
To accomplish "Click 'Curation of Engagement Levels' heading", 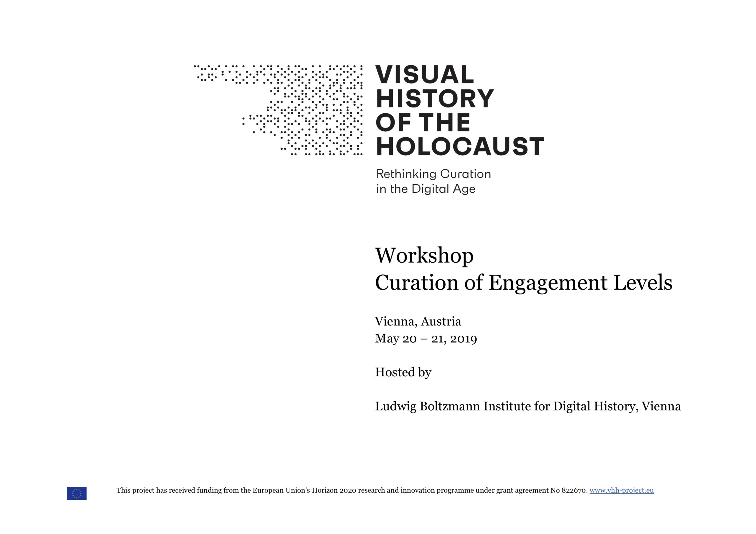I will pos(524,283).
